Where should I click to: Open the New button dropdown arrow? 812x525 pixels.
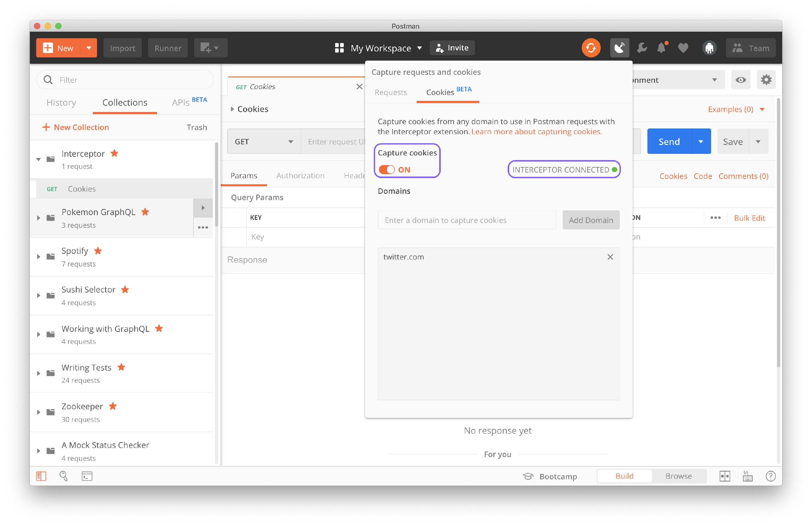pos(88,48)
